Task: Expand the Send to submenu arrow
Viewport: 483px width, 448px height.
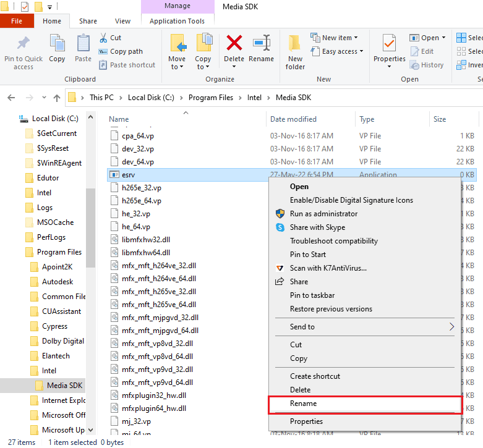Action: [x=451, y=327]
